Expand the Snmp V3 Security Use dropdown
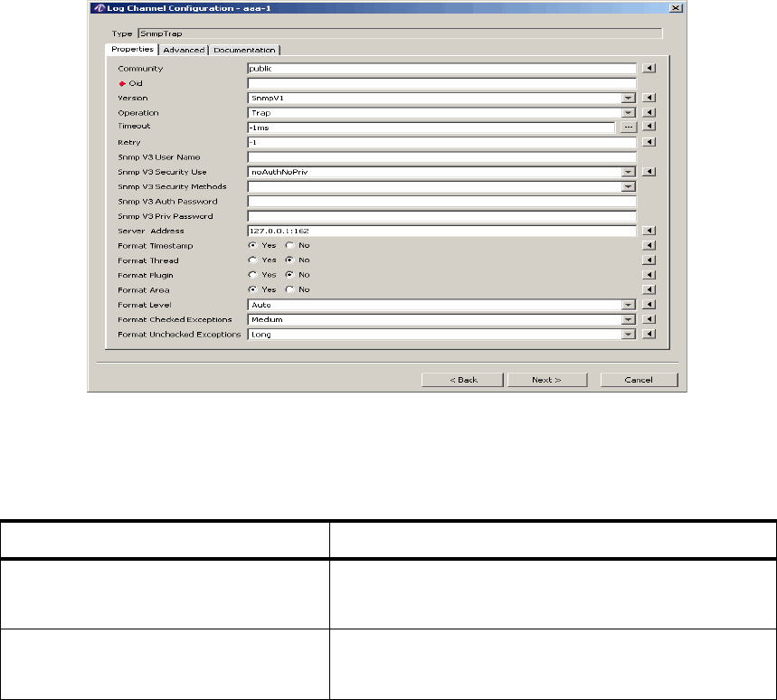This screenshot has height=700, width=777. [627, 172]
